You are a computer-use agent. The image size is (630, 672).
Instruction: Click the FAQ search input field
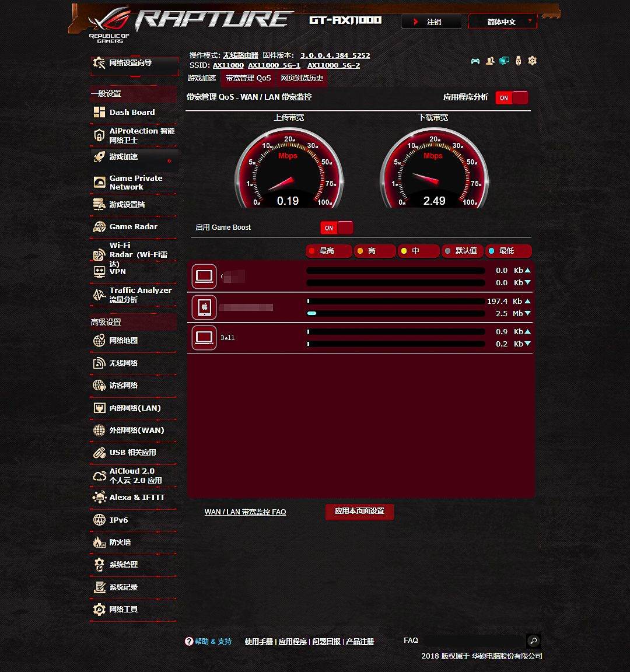(474, 640)
